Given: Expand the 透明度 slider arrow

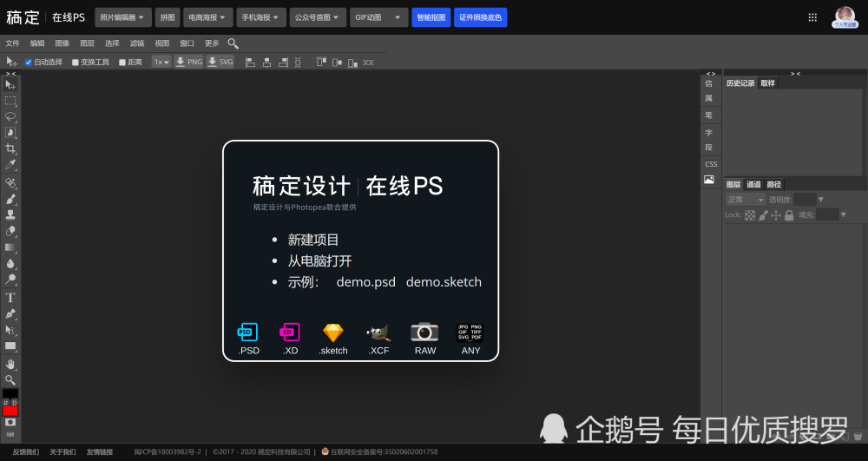Looking at the screenshot, I should click(x=821, y=200).
